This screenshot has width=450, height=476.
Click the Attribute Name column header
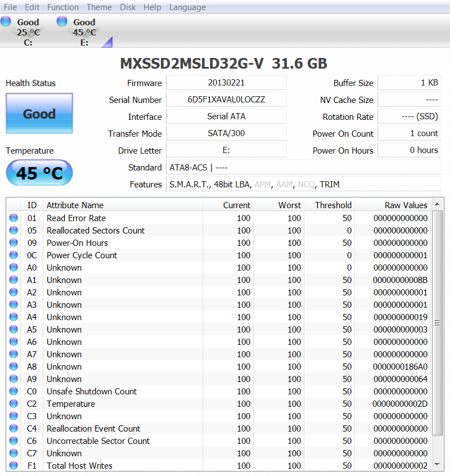coord(75,205)
